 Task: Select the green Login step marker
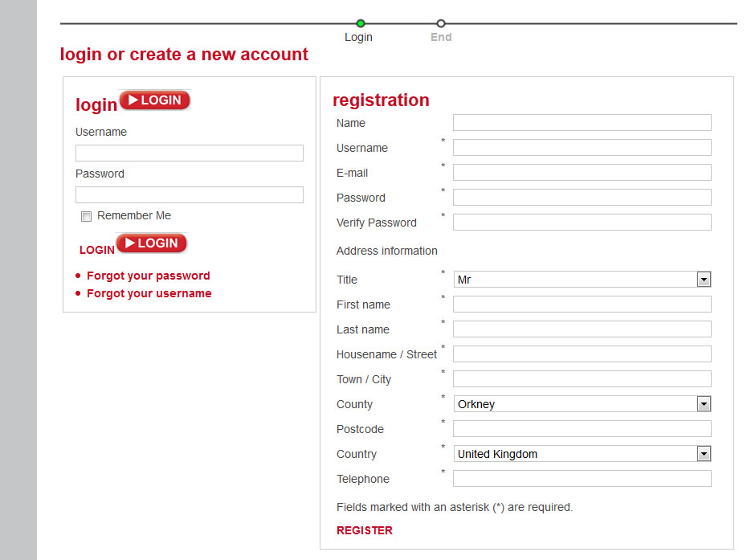tap(361, 23)
